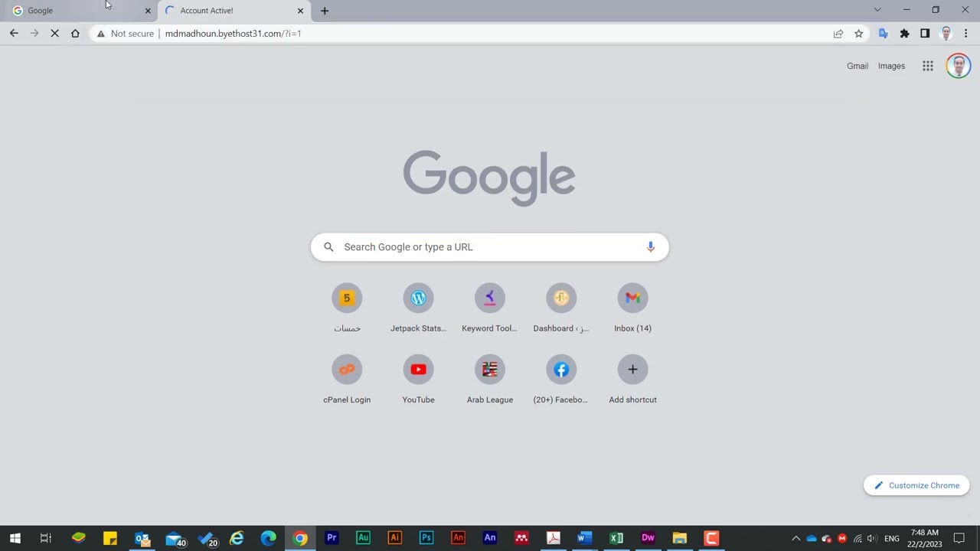The height and width of the screenshot is (551, 980).
Task: Toggle the Chrome side panel
Action: click(x=925, y=34)
